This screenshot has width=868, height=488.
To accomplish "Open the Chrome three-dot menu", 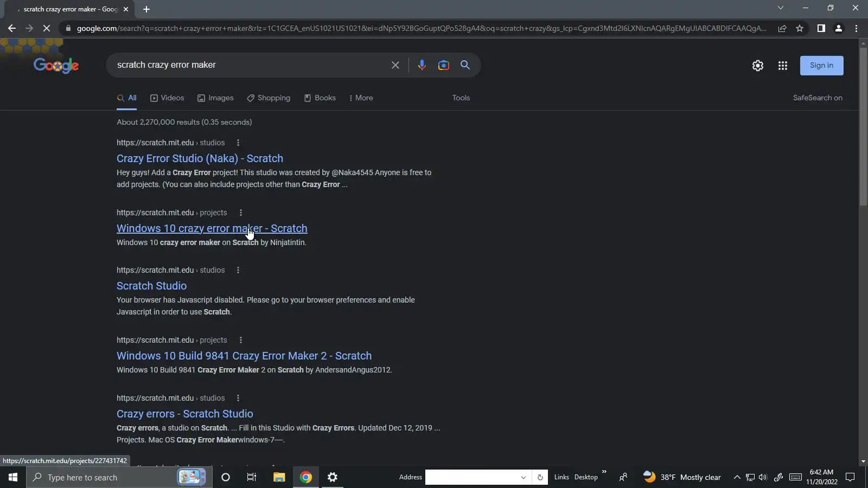I will [x=857, y=28].
